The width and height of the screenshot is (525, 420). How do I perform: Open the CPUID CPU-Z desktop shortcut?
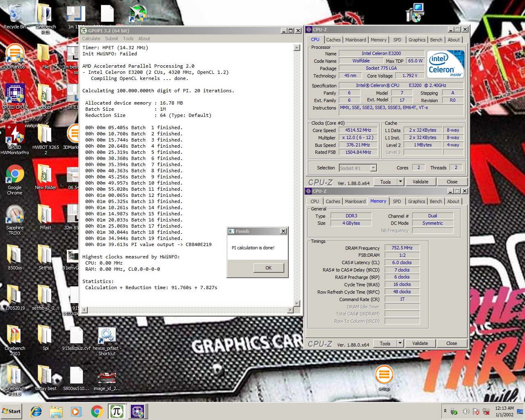point(15,97)
